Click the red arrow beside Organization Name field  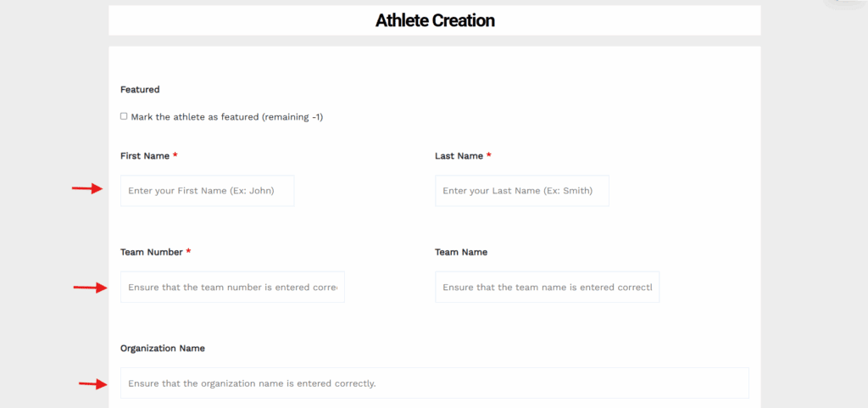click(93, 383)
